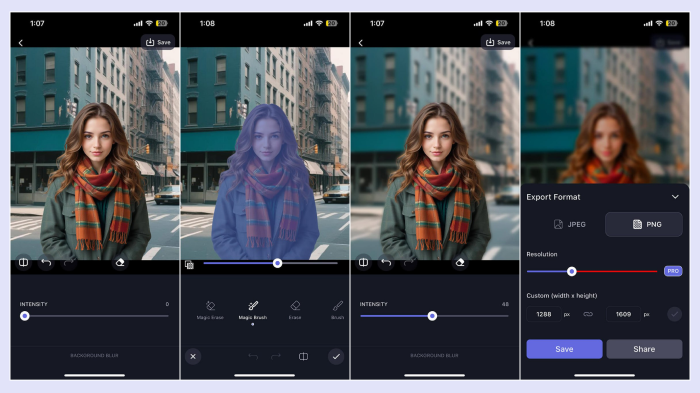700x393 pixels.
Task: Tap layers icon beside brush size slider
Action: point(189,264)
